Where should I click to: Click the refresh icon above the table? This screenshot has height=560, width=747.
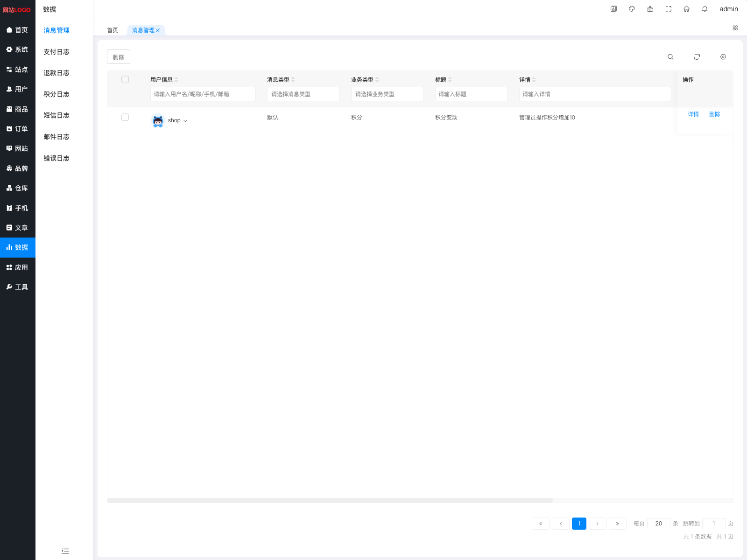point(697,57)
